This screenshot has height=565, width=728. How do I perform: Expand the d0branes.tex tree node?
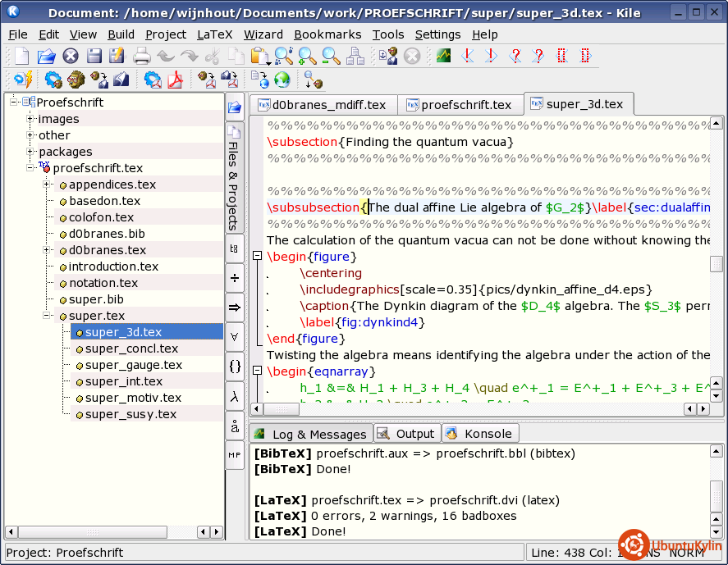[47, 250]
